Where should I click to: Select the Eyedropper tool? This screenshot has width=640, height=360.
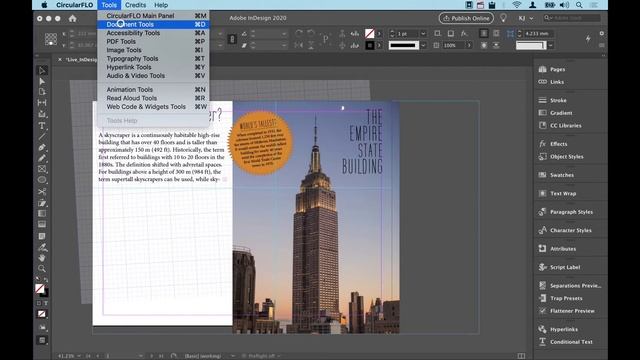(42, 247)
